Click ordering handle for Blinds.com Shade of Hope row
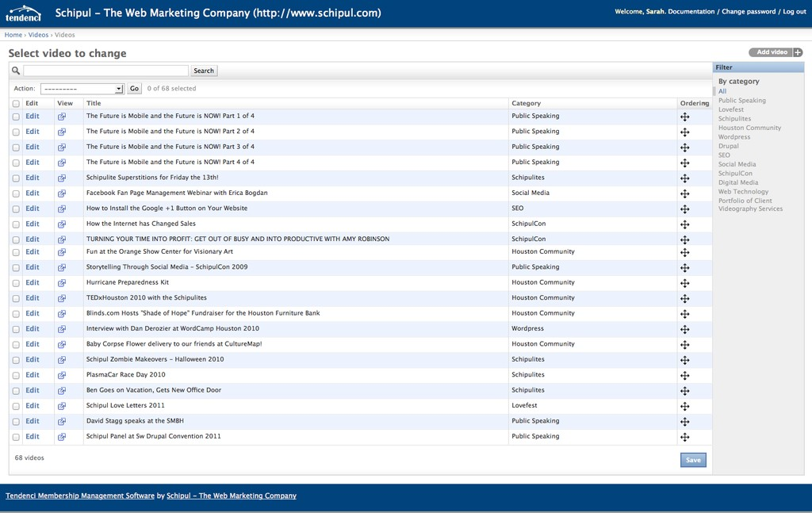Image resolution: width=812 pixels, height=513 pixels. (x=684, y=314)
